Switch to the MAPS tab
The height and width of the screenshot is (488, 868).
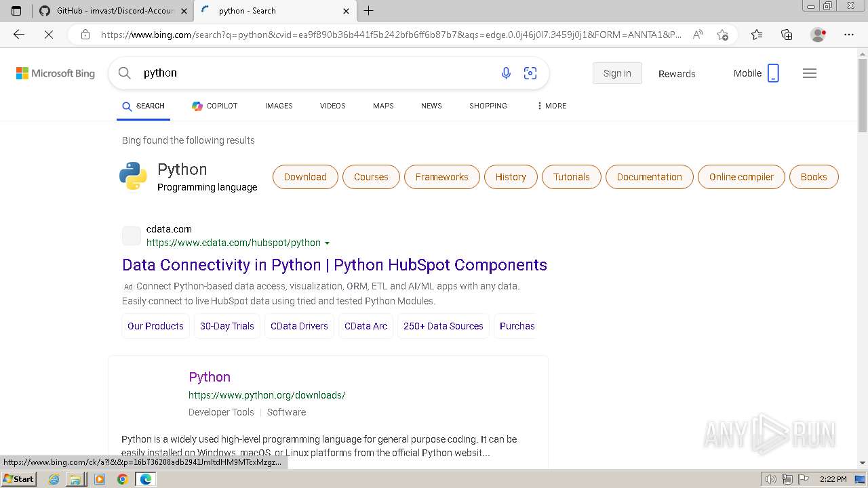[383, 106]
